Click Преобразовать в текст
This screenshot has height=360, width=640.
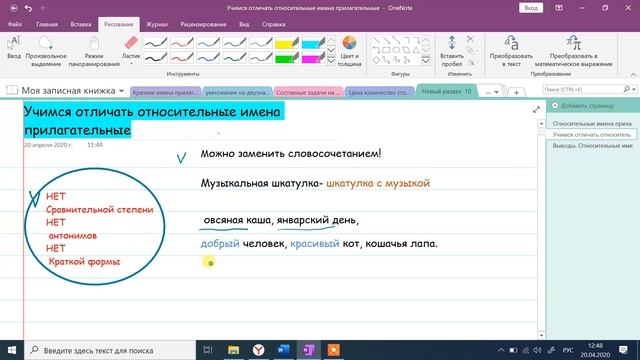click(511, 51)
